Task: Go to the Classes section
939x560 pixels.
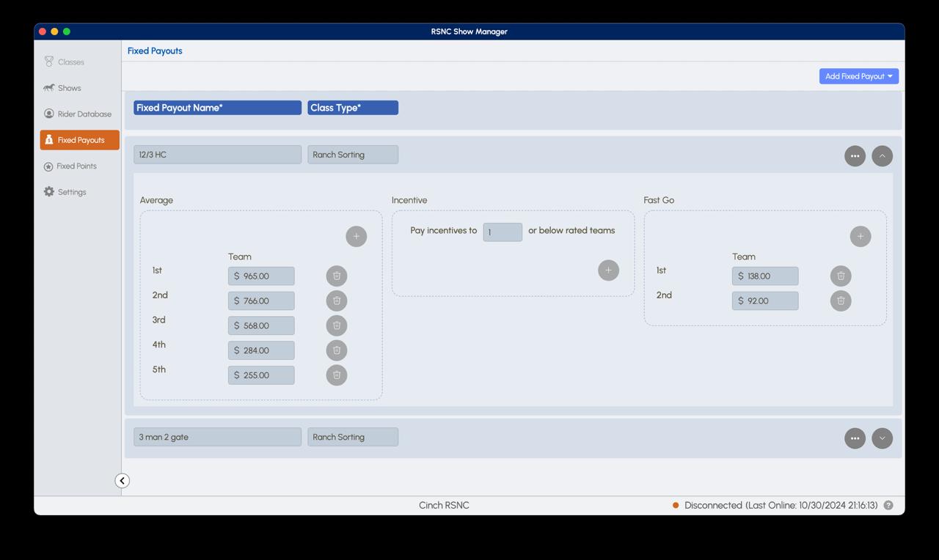Action: 70,62
